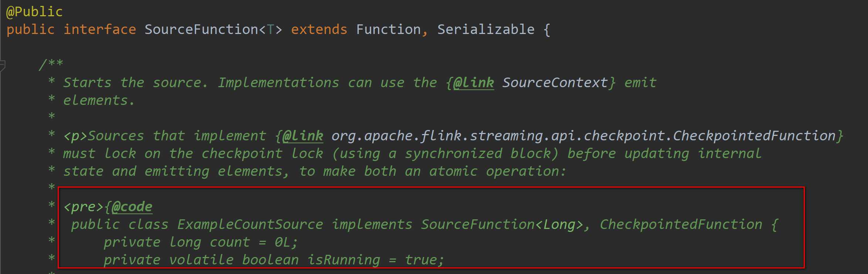Click the @code tag in pre block
Viewport: 868px width, 274px height.
tap(132, 207)
